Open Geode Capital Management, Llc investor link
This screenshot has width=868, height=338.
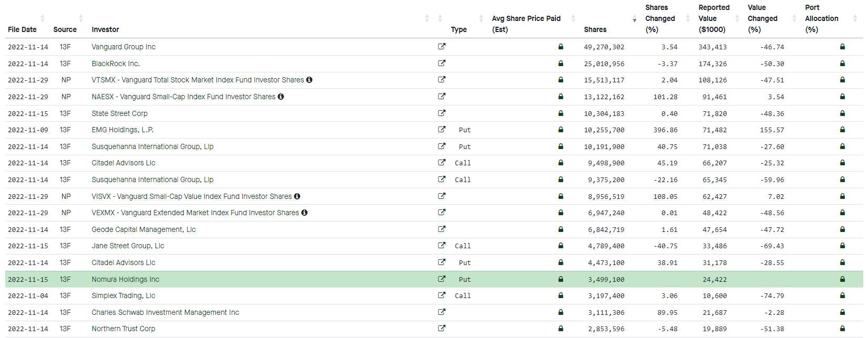pyautogui.click(x=143, y=229)
